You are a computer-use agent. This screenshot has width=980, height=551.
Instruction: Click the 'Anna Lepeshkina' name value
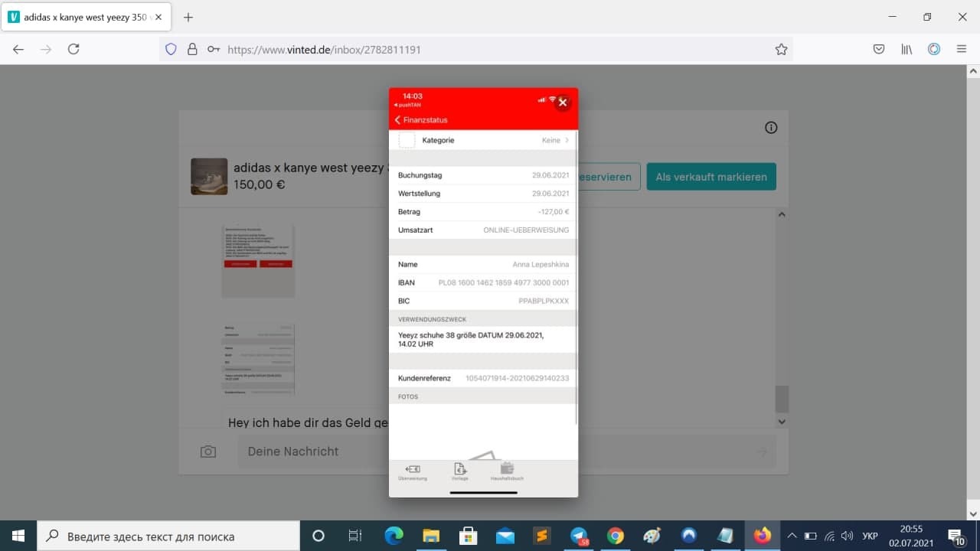pyautogui.click(x=541, y=264)
